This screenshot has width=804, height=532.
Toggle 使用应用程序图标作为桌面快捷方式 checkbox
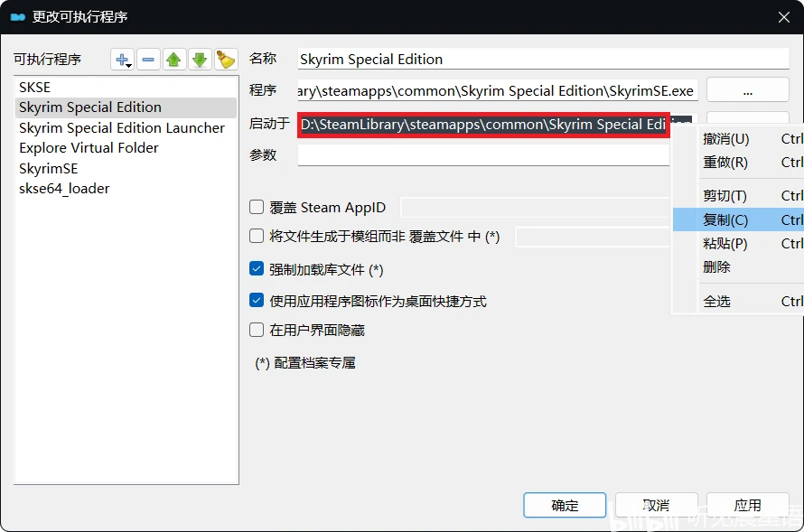(x=257, y=301)
